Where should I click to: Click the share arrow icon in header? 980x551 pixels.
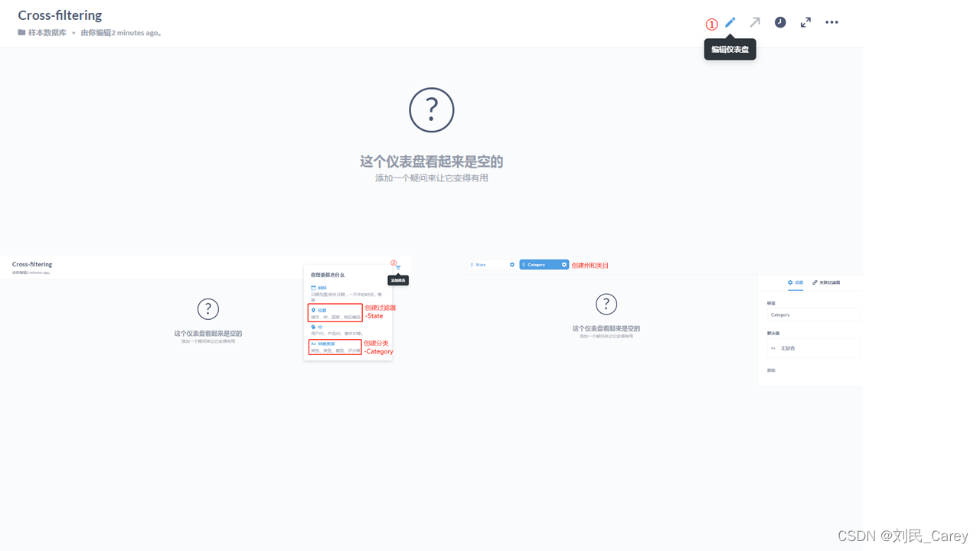point(755,22)
